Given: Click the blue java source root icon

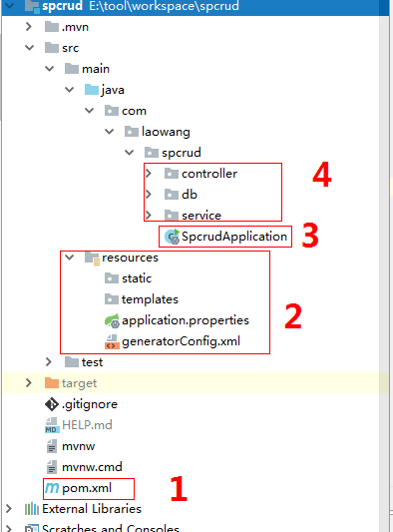Looking at the screenshot, I should tap(92, 90).
